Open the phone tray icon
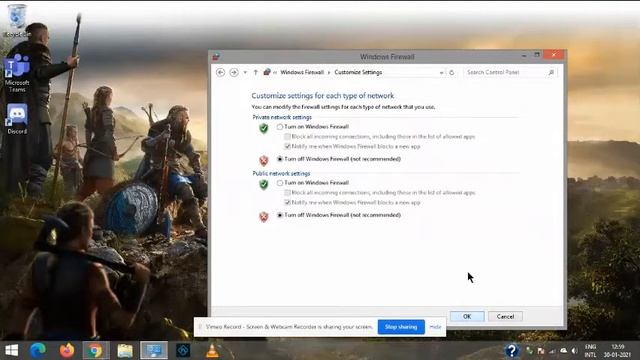640x360 pixels. 529,351
